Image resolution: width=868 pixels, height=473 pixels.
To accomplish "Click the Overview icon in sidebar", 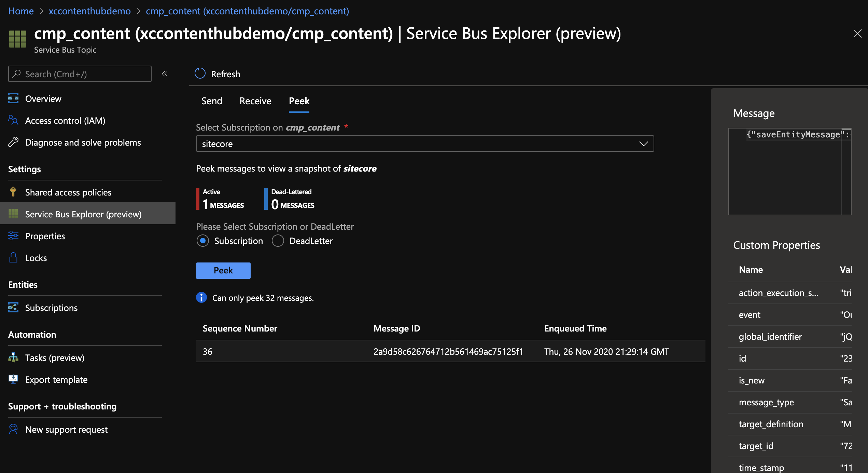I will pyautogui.click(x=13, y=98).
